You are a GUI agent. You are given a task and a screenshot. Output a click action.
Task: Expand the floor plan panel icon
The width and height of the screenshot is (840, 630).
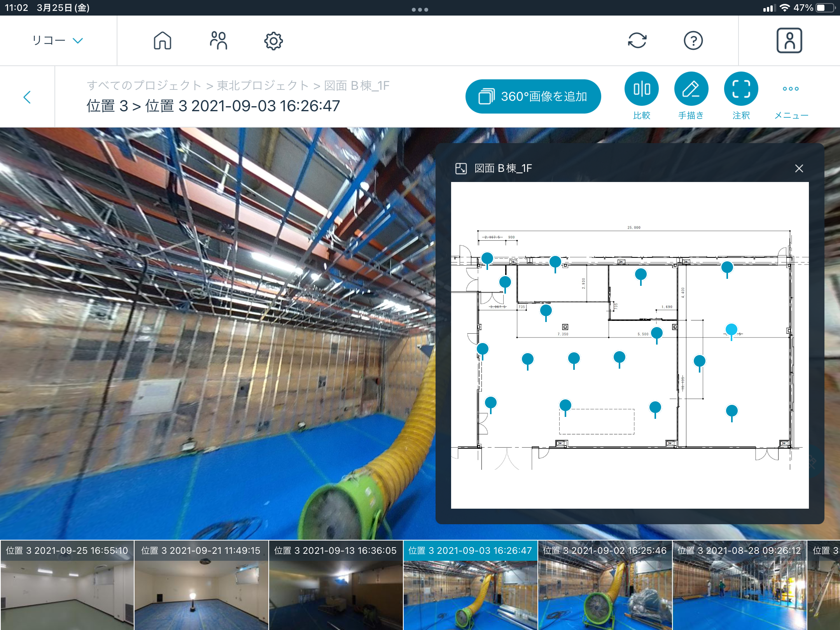pyautogui.click(x=461, y=168)
